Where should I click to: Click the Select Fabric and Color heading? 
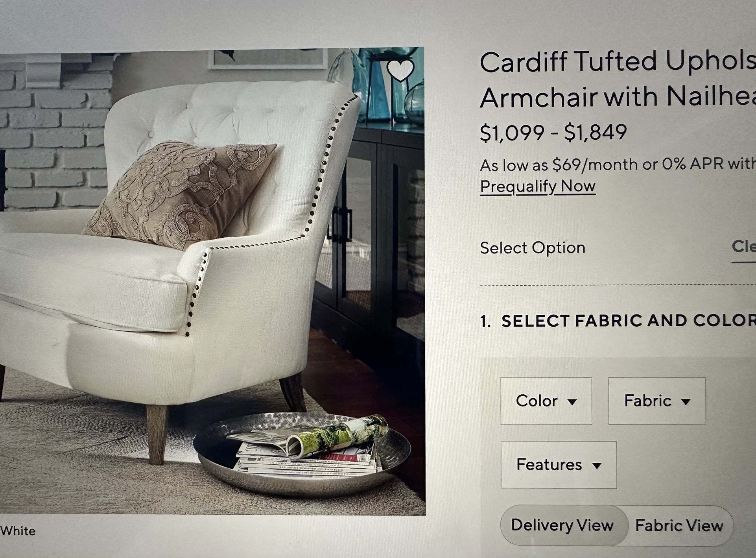[x=618, y=321]
